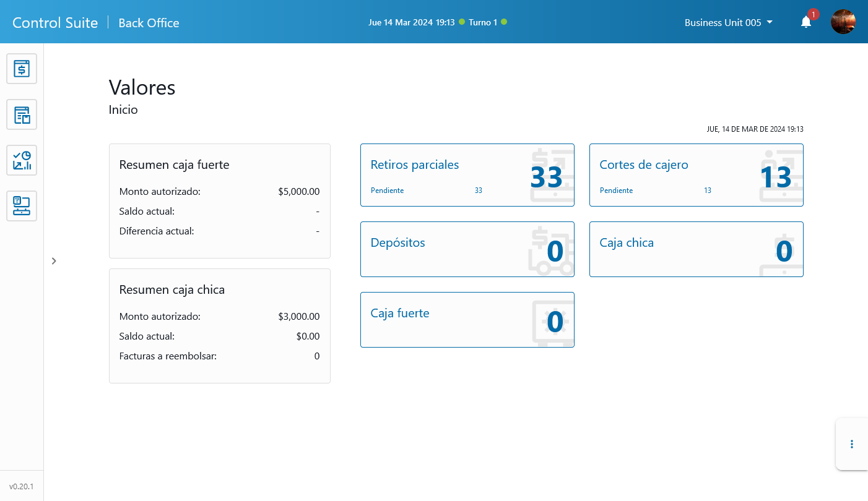Open the reports chart sidebar icon
Viewport: 868px width, 501px height.
click(x=22, y=160)
